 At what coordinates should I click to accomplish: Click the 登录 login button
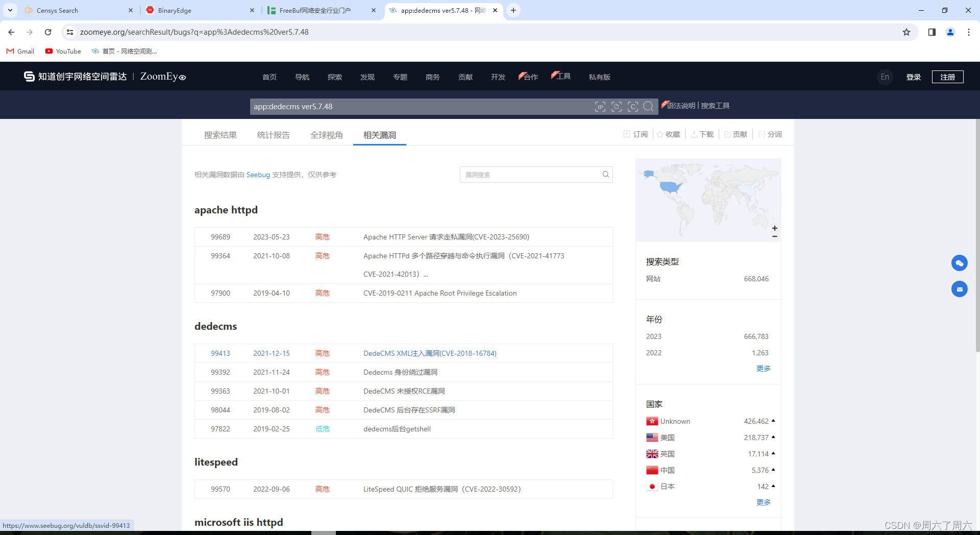(x=914, y=77)
